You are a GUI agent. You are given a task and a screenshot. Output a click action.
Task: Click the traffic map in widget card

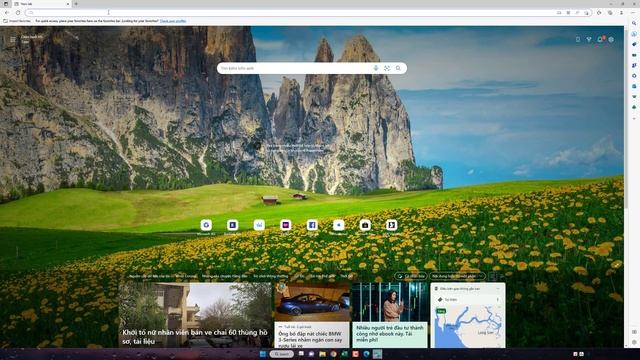(468, 327)
